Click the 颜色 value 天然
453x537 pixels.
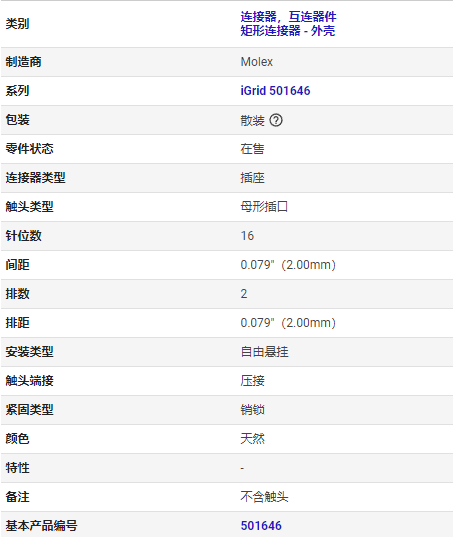coord(252,439)
